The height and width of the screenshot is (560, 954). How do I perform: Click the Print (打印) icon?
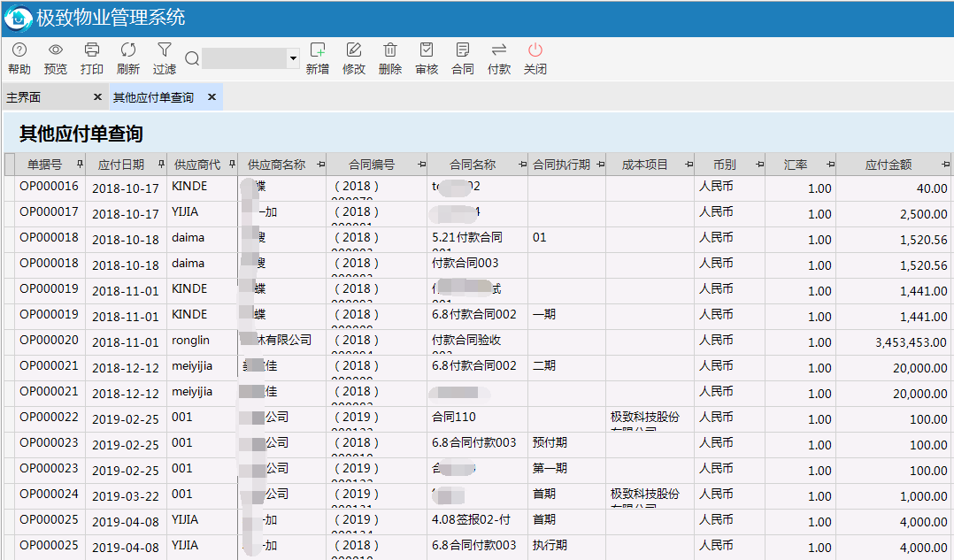(92, 50)
